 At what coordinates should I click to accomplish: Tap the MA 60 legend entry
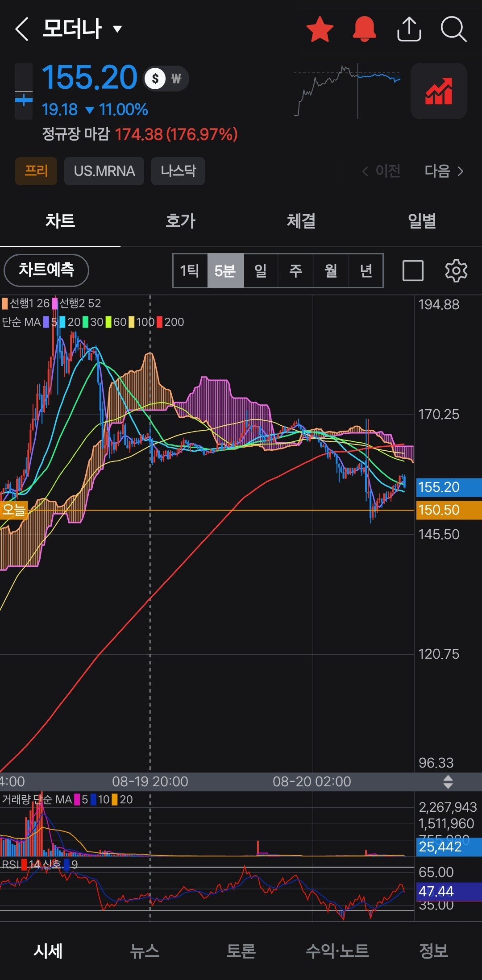pos(116,322)
